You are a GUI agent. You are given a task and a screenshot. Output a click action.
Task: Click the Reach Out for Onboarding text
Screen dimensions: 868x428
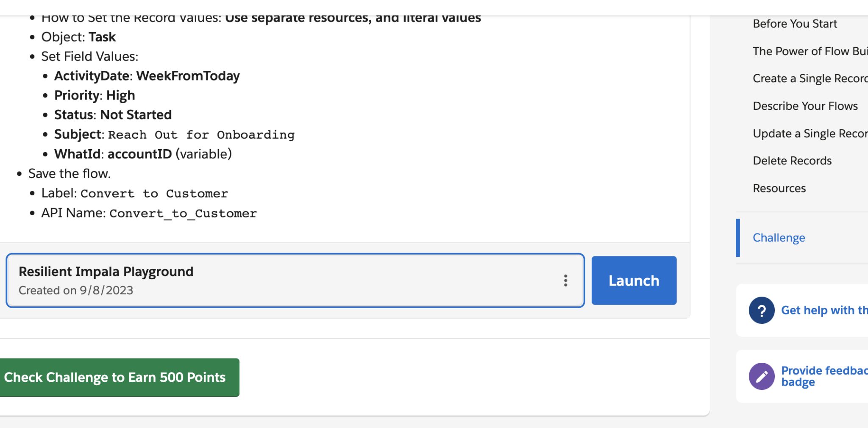click(x=201, y=135)
